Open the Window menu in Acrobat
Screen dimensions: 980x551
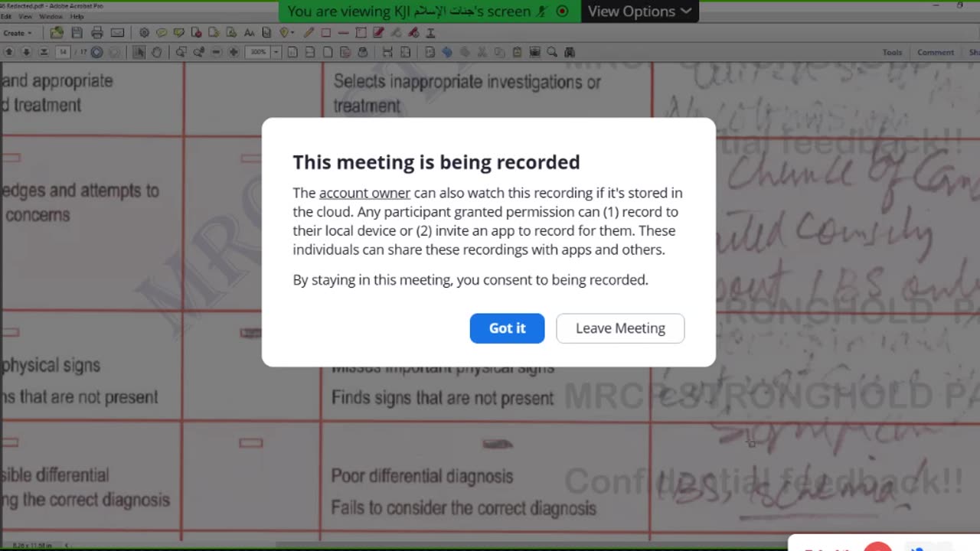[x=51, y=16]
